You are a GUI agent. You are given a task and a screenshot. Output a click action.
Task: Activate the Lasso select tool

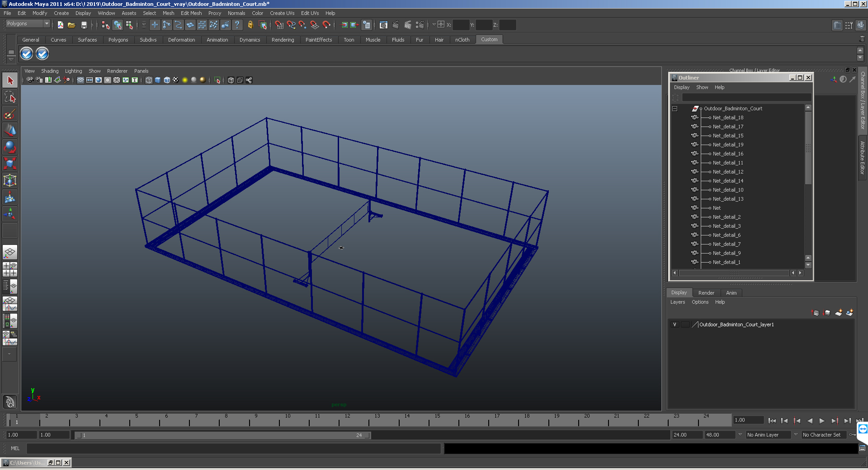click(10, 97)
